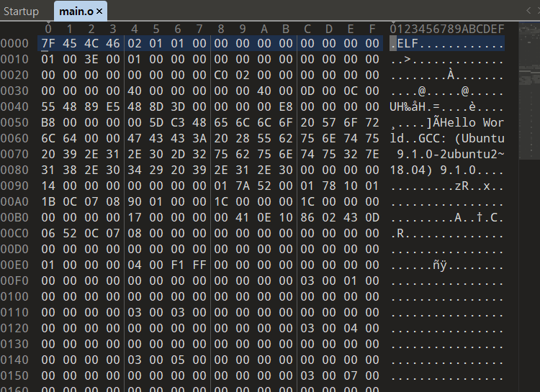Click hex column header F

(x=372, y=29)
